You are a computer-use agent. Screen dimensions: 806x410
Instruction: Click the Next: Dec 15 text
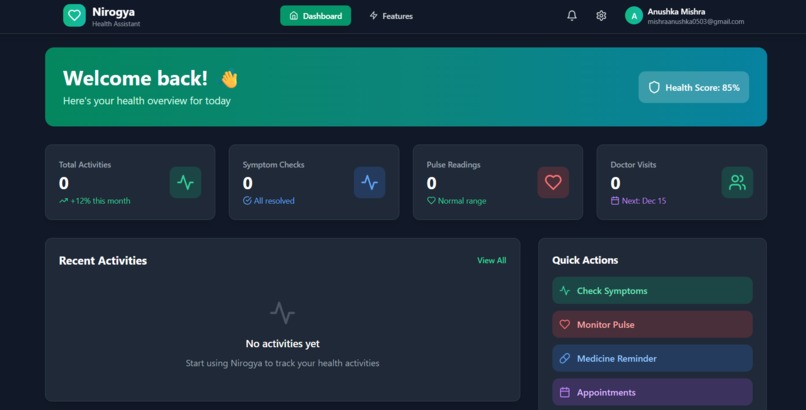click(x=644, y=201)
